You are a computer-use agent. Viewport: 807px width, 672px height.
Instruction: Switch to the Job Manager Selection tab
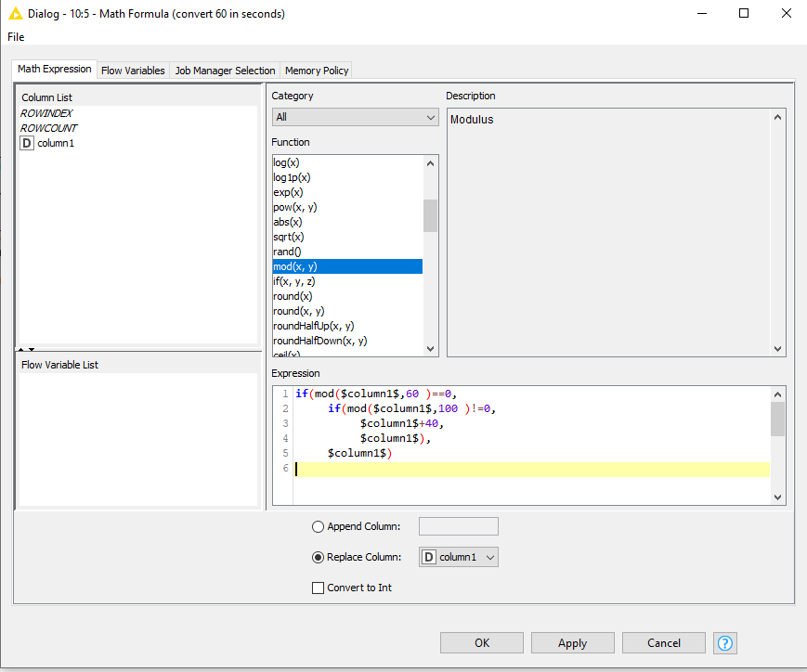click(x=225, y=71)
